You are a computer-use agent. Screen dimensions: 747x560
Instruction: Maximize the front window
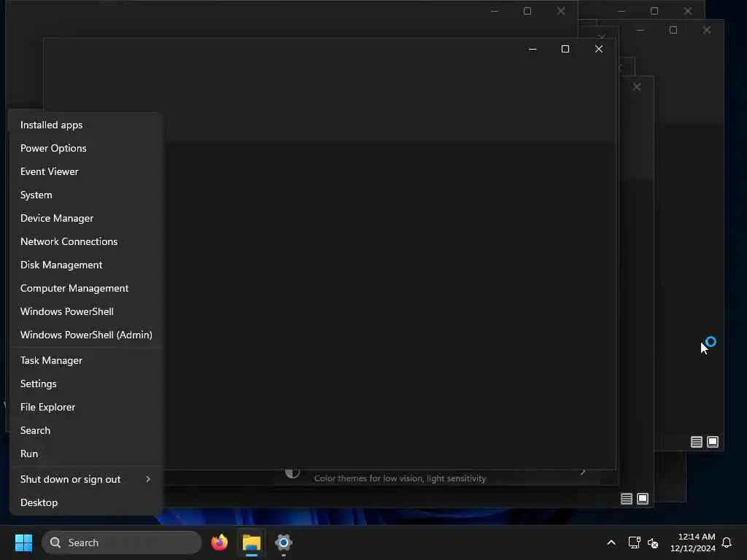pyautogui.click(x=565, y=49)
